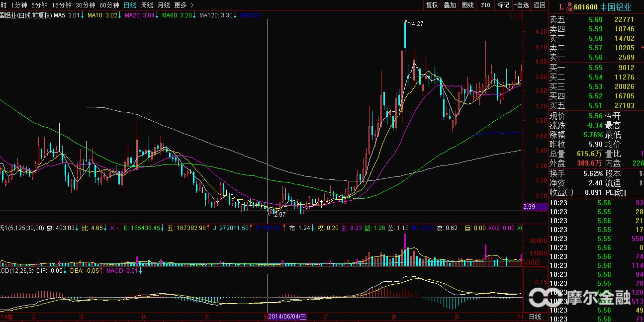Expand the 更多 period options
Viewport: 644px width, 322px height.
(184, 5)
